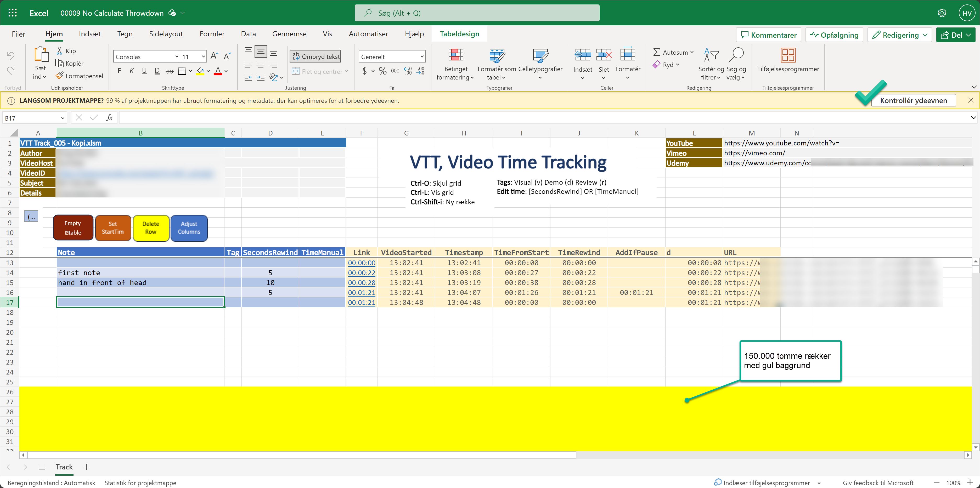Image resolution: width=980 pixels, height=488 pixels.
Task: Click the increase font size icon
Action: [x=214, y=56]
